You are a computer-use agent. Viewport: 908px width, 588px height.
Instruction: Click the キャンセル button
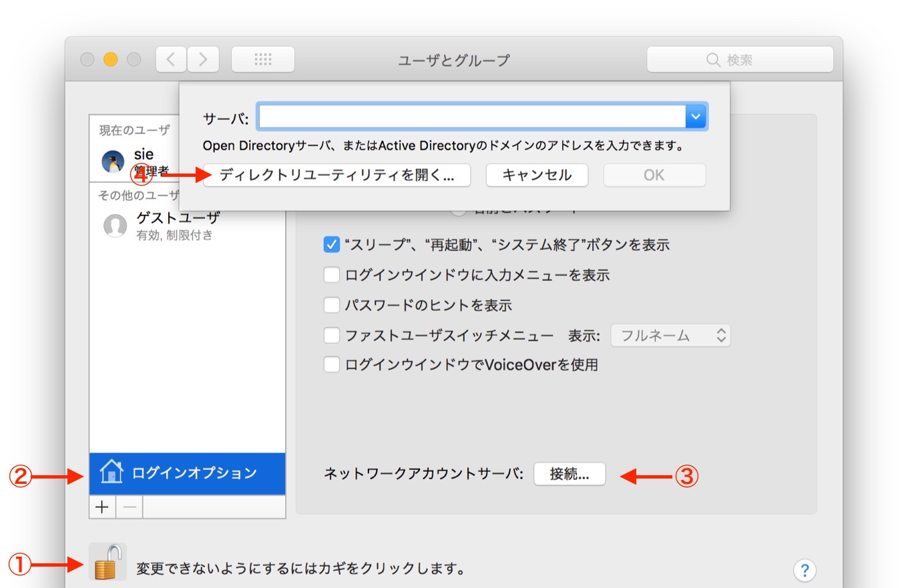[537, 176]
